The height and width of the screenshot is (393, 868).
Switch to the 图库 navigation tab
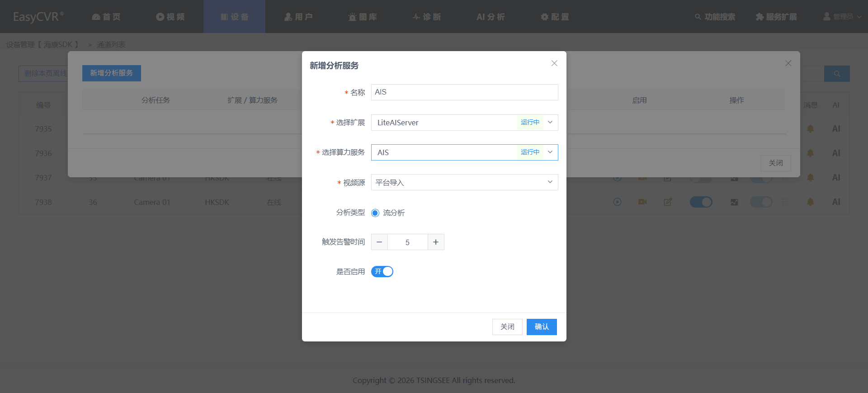[x=362, y=17]
